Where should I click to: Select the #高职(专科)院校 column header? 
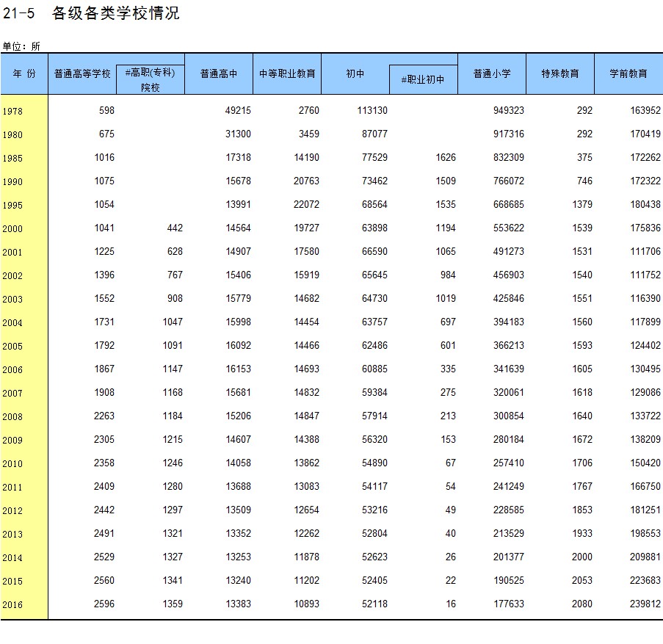tap(150, 79)
